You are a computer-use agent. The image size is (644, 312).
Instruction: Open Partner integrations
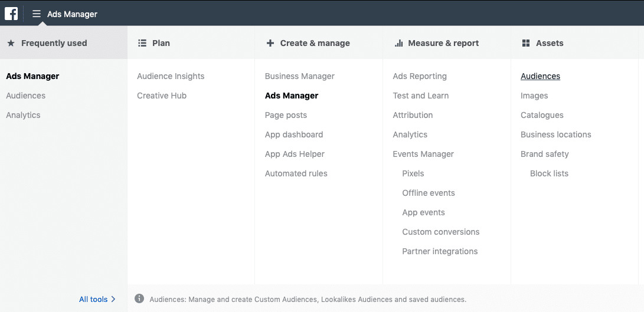click(440, 251)
